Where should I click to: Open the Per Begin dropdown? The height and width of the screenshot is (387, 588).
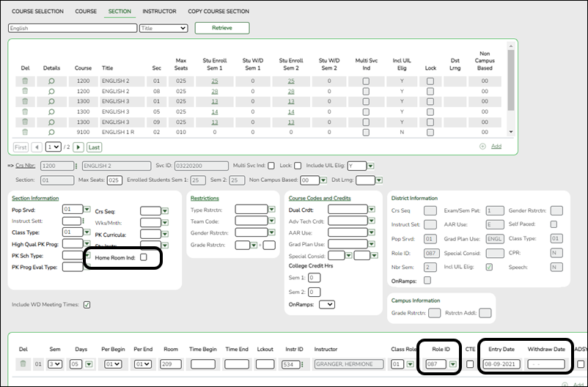tap(113, 364)
